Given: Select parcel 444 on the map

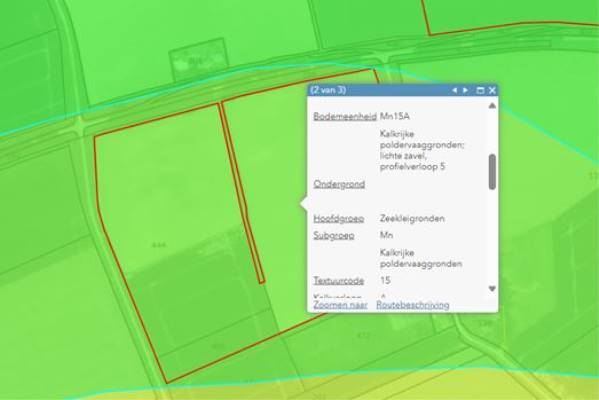Looking at the screenshot, I should pyautogui.click(x=159, y=245).
